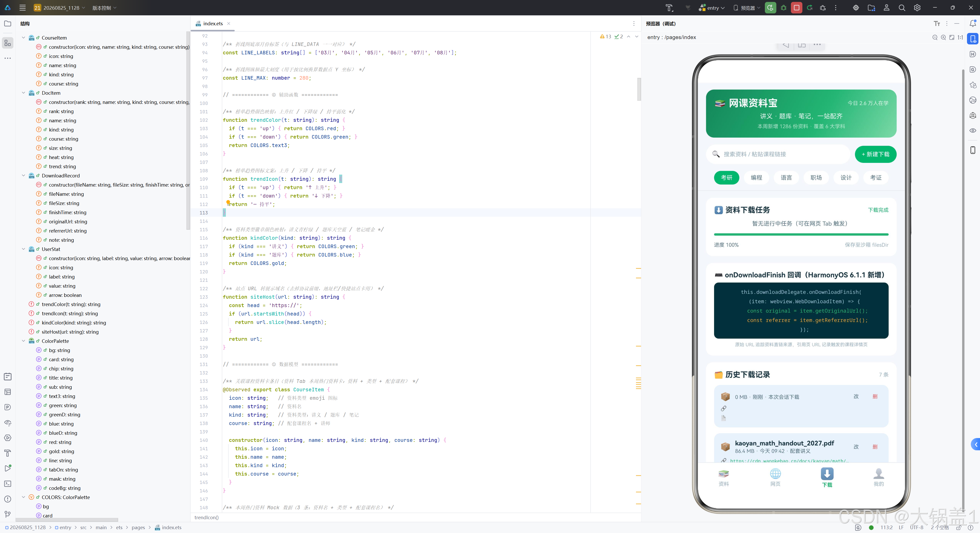Open the entry module dropdown
980x533 pixels.
point(712,8)
